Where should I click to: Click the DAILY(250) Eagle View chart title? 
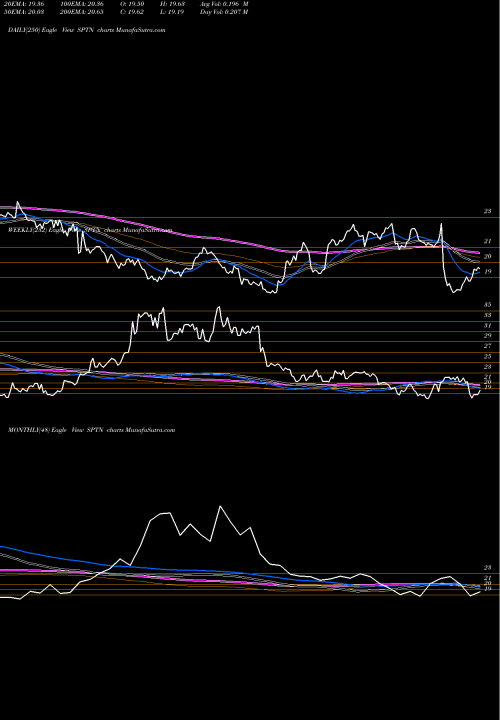coord(86,30)
